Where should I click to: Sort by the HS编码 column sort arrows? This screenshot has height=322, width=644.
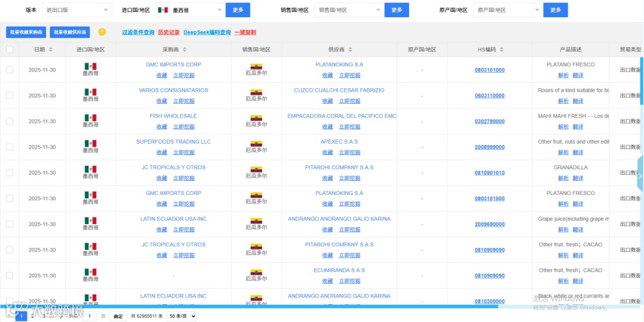point(501,49)
